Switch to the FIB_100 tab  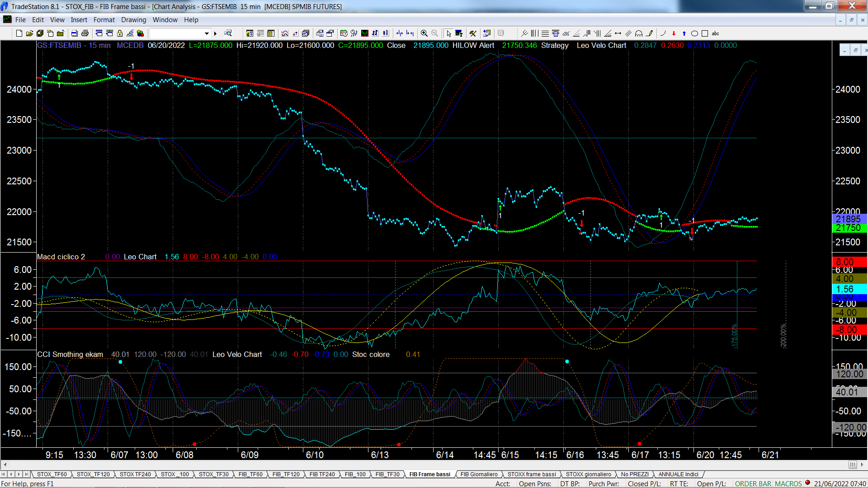coord(355,474)
